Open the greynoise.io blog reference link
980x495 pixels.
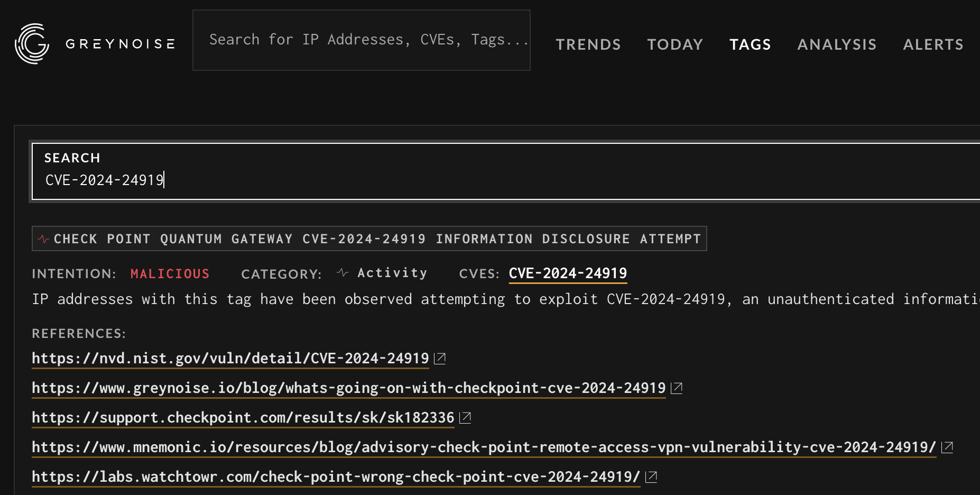click(x=349, y=388)
